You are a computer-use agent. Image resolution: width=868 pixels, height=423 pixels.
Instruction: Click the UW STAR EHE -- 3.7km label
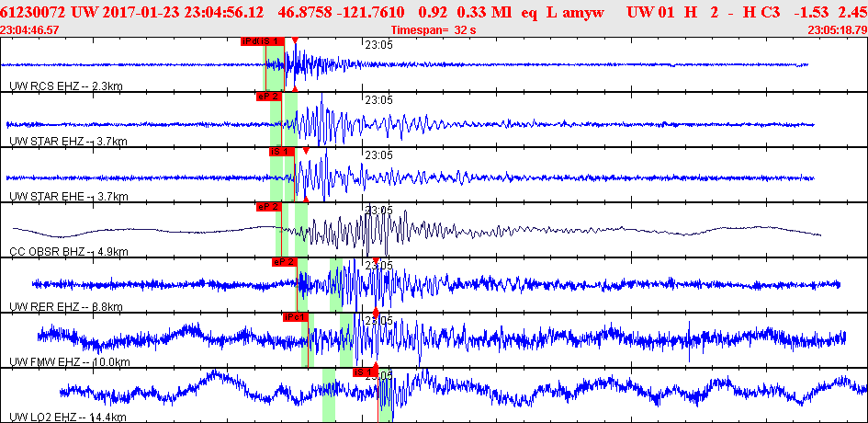[x=69, y=196]
